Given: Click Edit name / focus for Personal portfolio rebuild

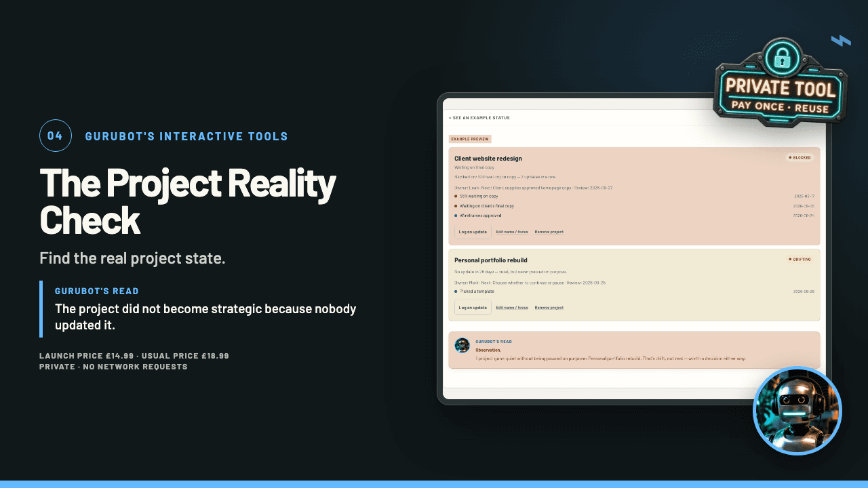Looking at the screenshot, I should (512, 308).
